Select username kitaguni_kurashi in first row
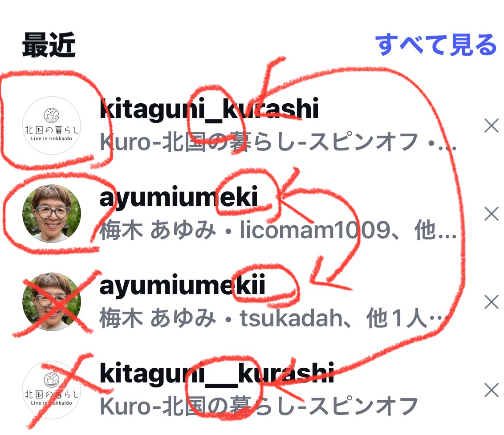Screen dimensions: 504x435 pos(209,110)
